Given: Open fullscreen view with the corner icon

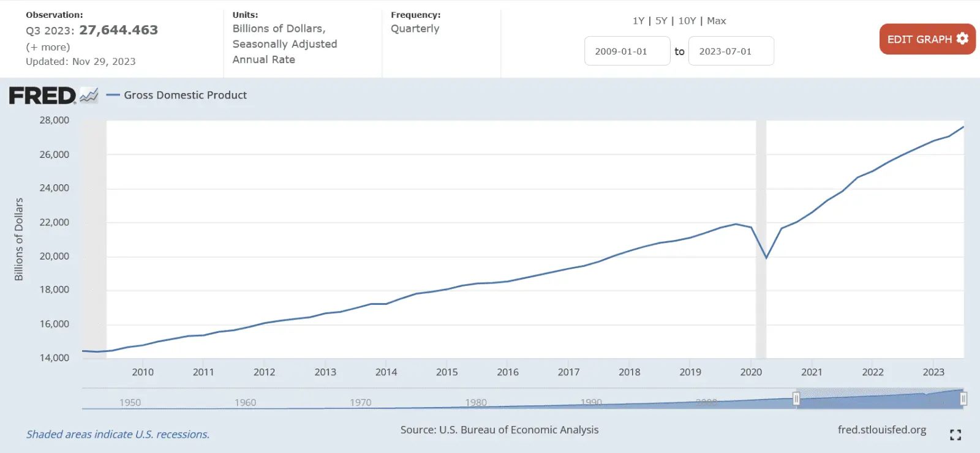Looking at the screenshot, I should [955, 435].
